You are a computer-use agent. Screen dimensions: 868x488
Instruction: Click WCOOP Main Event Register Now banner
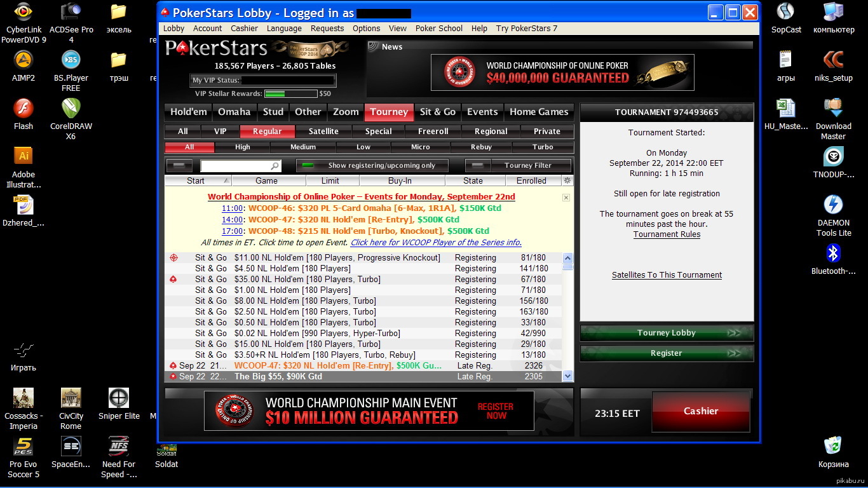(x=369, y=410)
